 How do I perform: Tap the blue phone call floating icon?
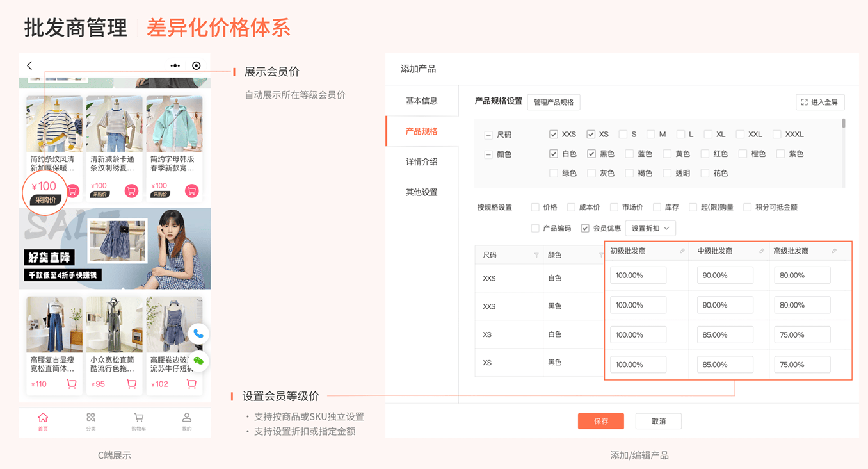tap(198, 334)
